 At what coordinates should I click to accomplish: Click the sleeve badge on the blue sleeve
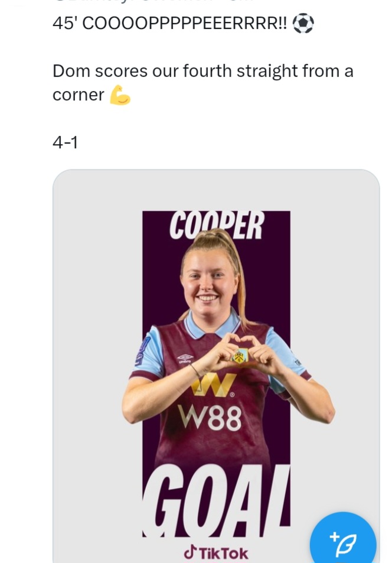click(143, 349)
